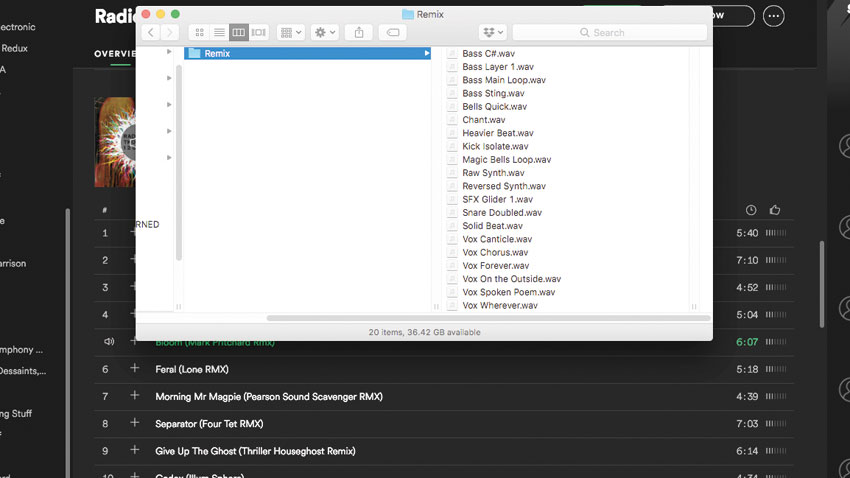Select file Bass Sting.wav
This screenshot has height=478, width=850.
pos(493,93)
